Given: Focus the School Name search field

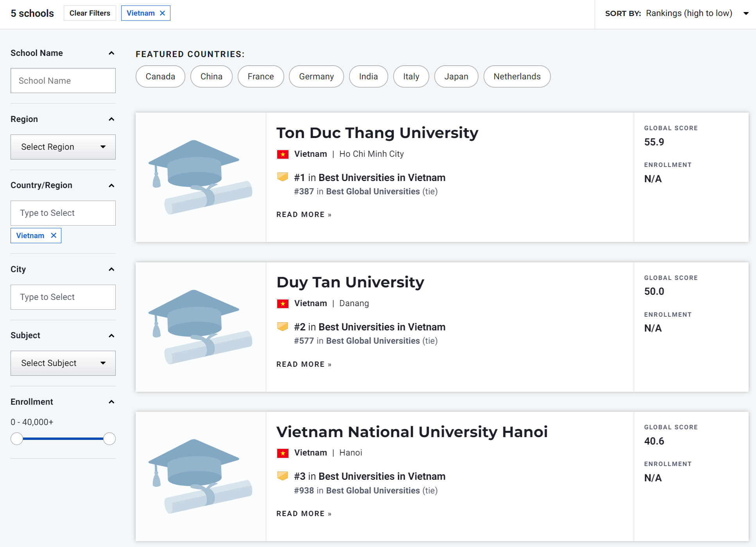Looking at the screenshot, I should [x=63, y=81].
